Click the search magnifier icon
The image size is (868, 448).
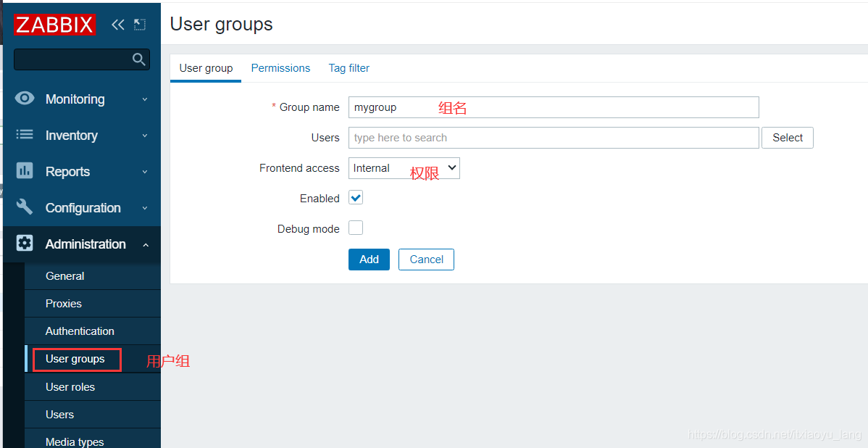139,59
